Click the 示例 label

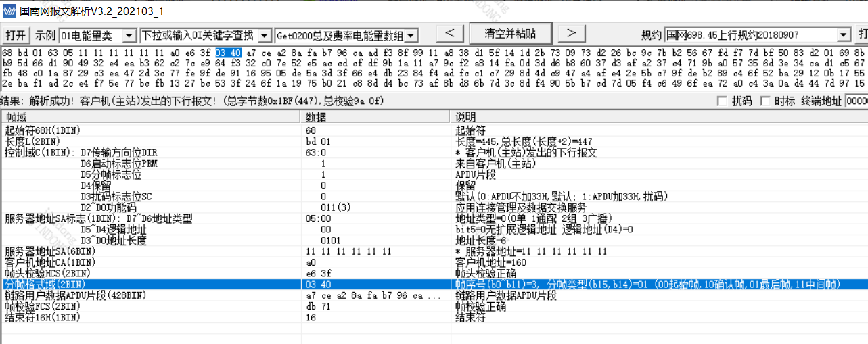coord(45,35)
